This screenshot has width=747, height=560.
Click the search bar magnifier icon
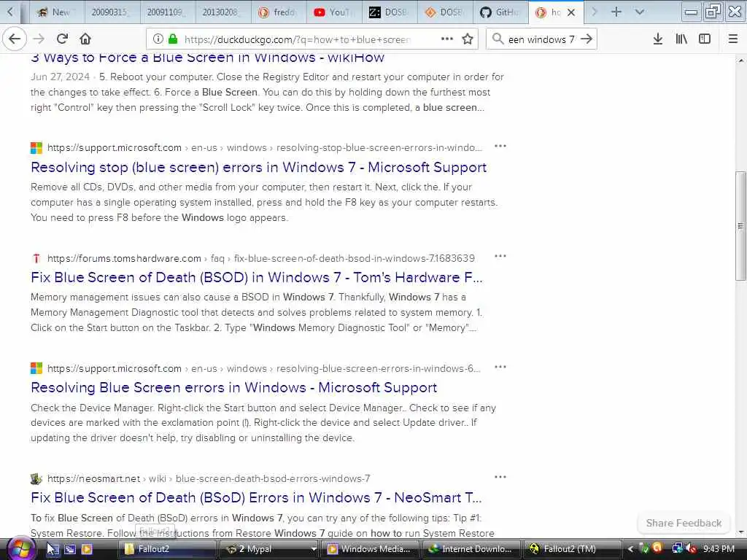click(498, 39)
